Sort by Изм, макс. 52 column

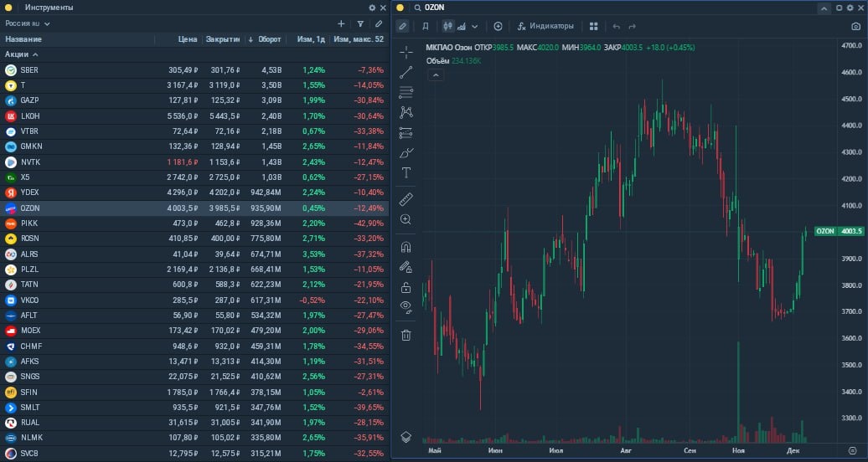358,39
